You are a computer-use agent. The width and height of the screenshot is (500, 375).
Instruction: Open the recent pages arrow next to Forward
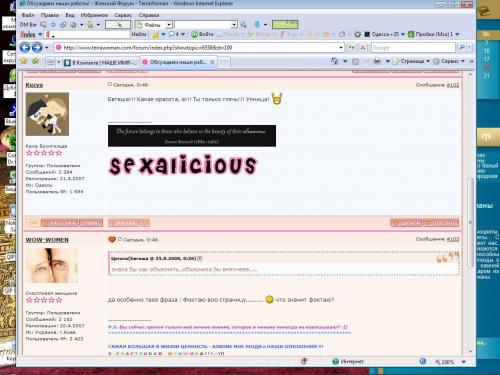click(46, 48)
